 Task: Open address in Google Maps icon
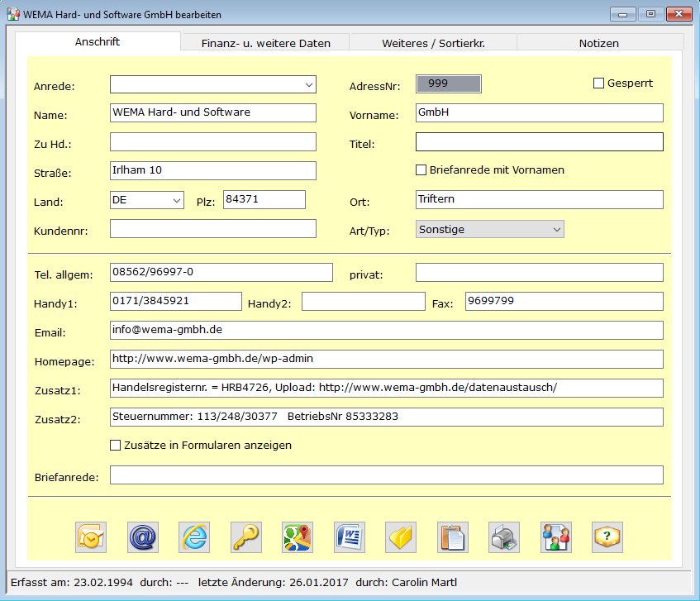(x=297, y=537)
